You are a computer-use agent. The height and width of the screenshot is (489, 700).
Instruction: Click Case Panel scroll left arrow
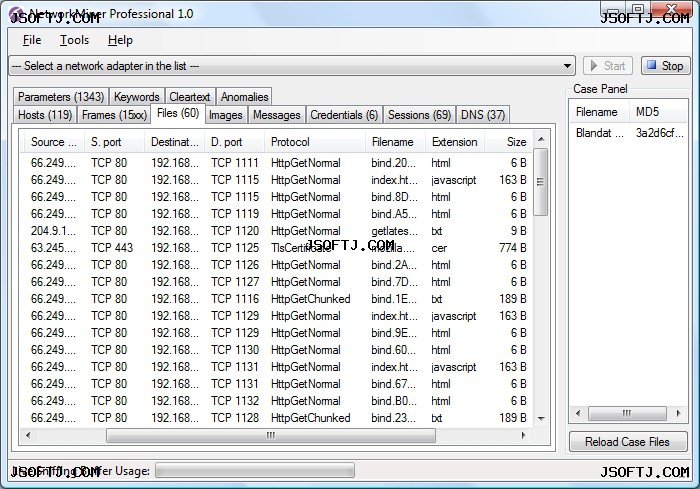point(578,414)
